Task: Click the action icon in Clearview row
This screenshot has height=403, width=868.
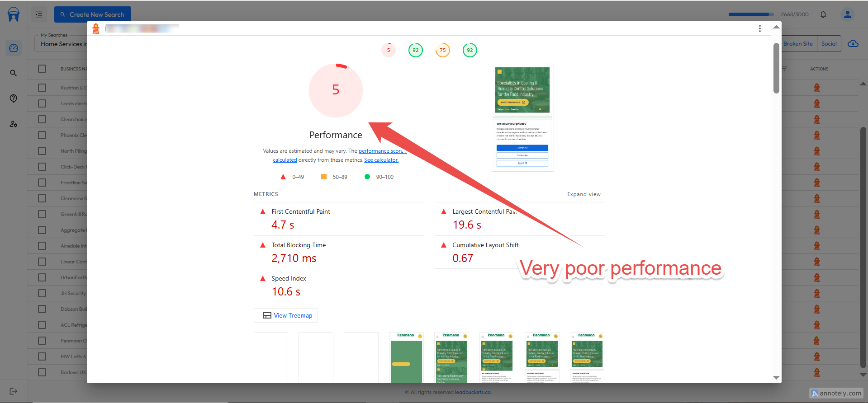Action: (817, 198)
